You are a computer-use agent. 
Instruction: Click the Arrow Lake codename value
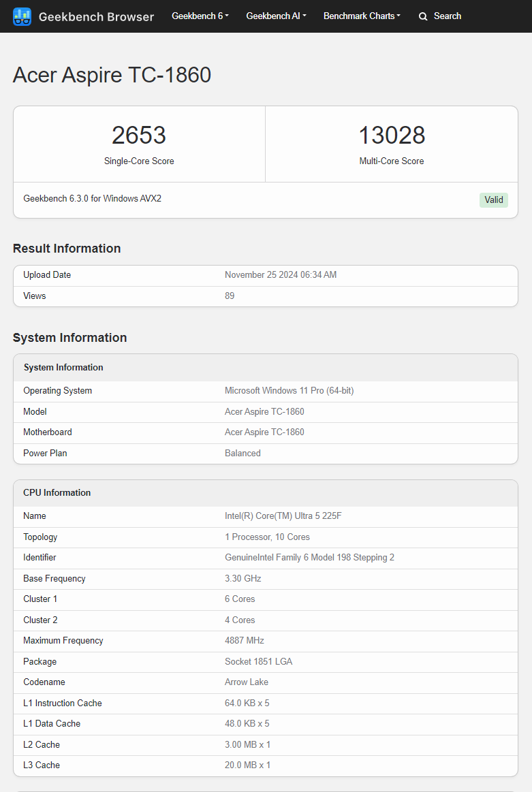point(247,682)
